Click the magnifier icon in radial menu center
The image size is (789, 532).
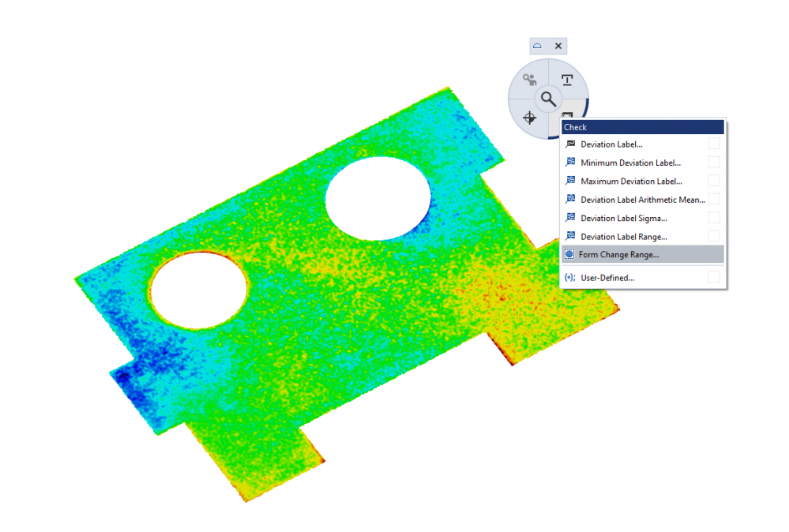[548, 99]
